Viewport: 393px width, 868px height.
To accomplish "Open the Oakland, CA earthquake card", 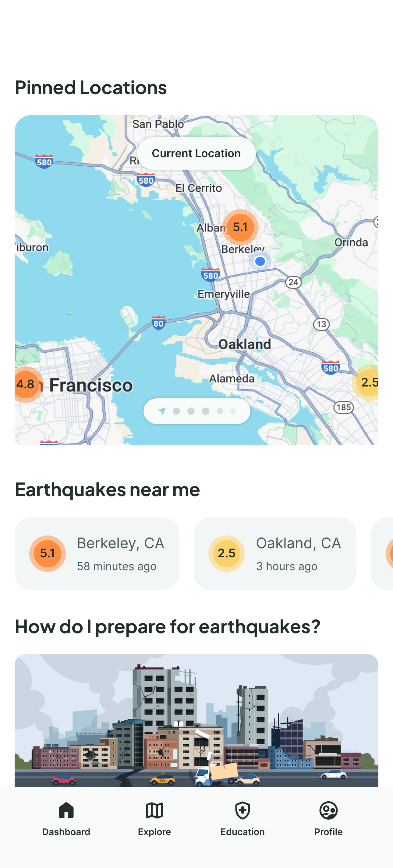I will [x=275, y=553].
